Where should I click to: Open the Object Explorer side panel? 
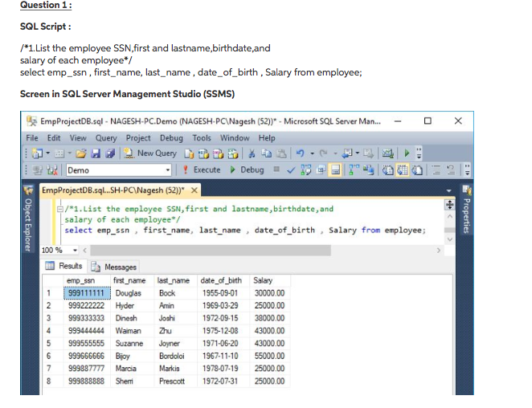click(28, 220)
